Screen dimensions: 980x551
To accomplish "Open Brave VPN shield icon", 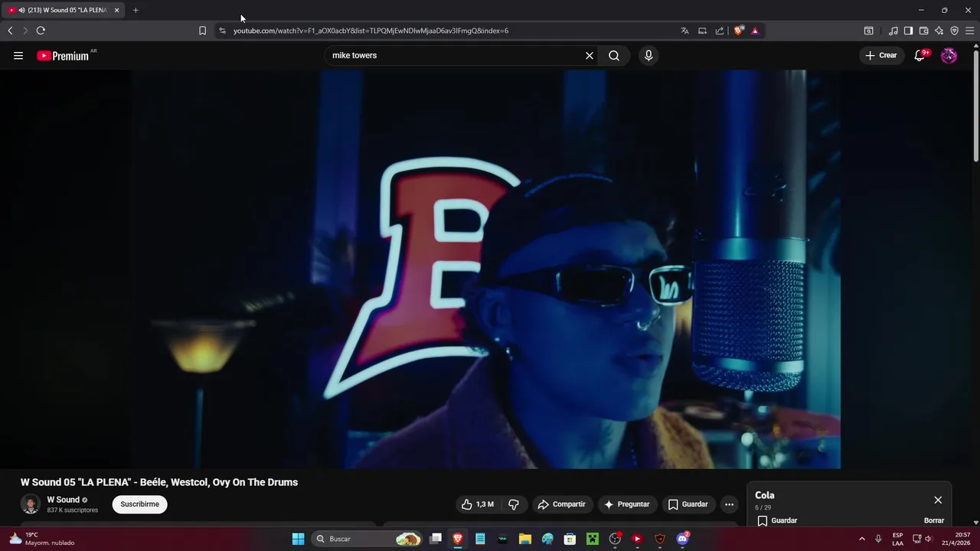I will click(954, 31).
